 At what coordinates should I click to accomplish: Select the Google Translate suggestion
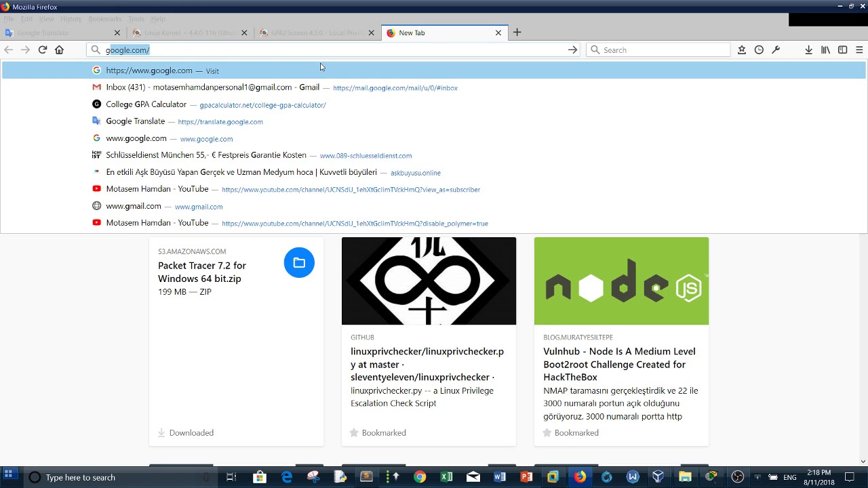tap(434, 121)
